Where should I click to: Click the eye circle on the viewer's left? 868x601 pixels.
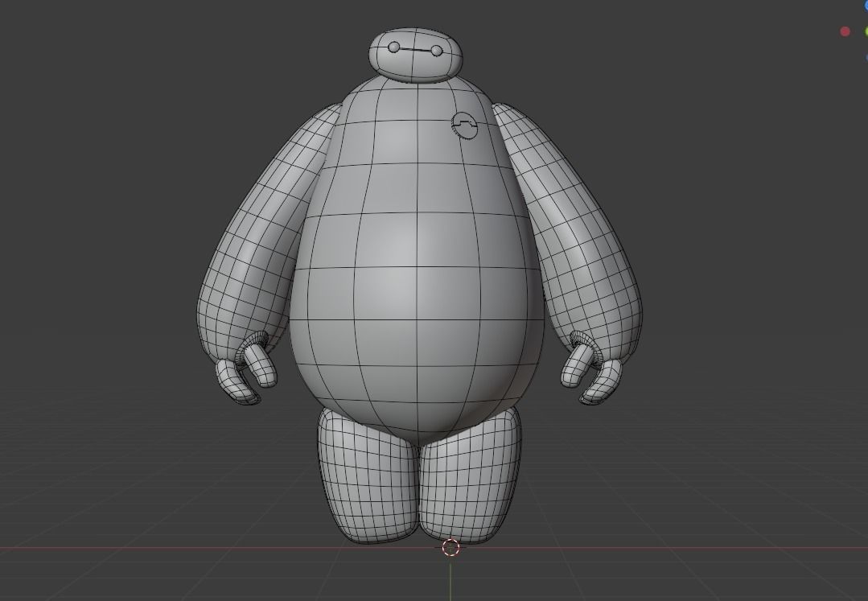393,47
